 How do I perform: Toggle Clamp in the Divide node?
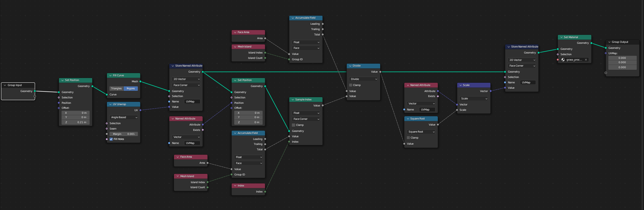[351, 85]
